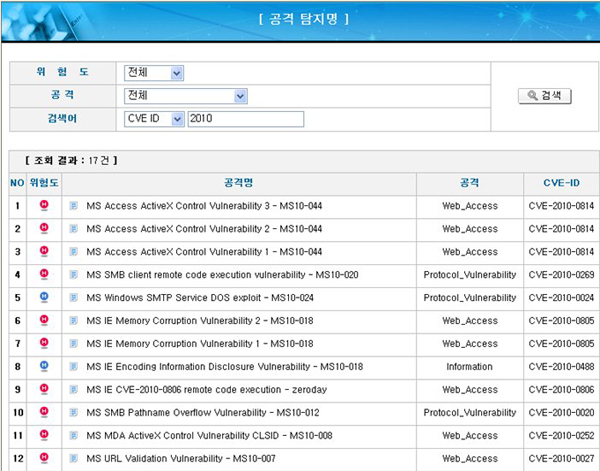600x471 pixels.
Task: Open the CVE ID search type dropdown
Action: click(x=154, y=119)
